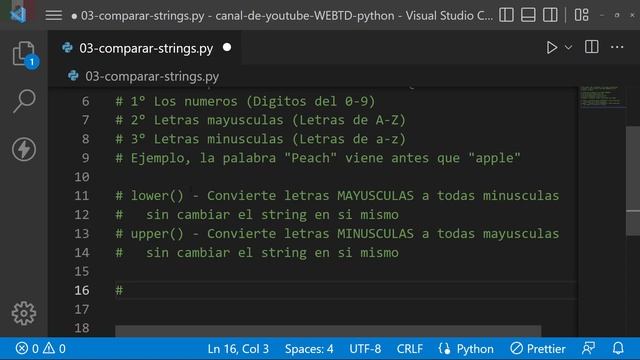Click the empty line 17 in the editor

(x=345, y=309)
